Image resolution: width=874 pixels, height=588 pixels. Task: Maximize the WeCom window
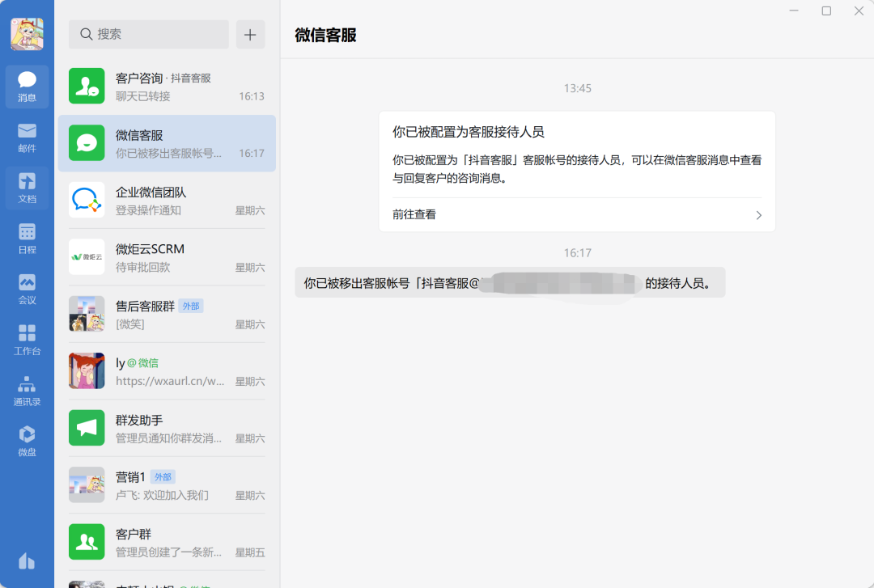[826, 11]
